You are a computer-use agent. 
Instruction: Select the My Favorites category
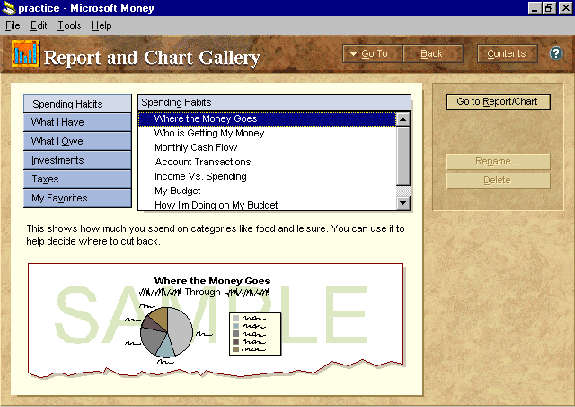[x=77, y=198]
